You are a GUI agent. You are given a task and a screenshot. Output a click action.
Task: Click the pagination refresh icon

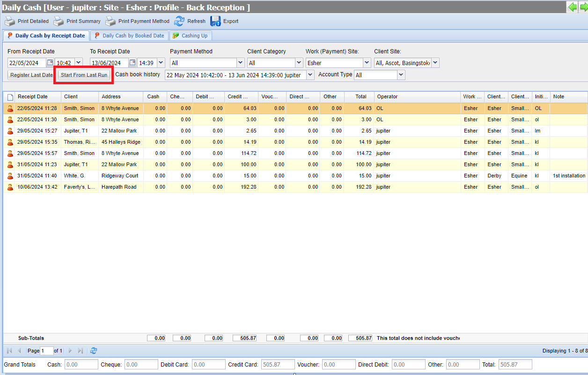pos(94,351)
